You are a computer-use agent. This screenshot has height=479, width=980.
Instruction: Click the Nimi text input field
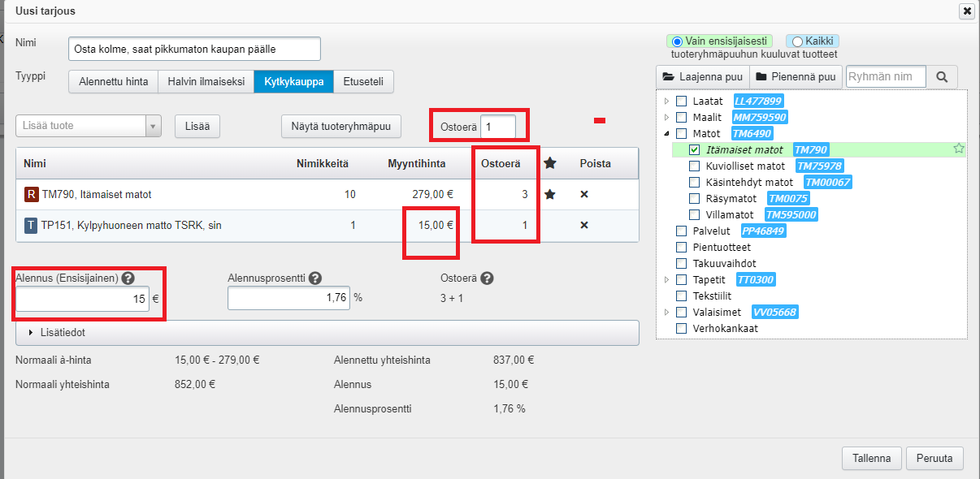194,49
